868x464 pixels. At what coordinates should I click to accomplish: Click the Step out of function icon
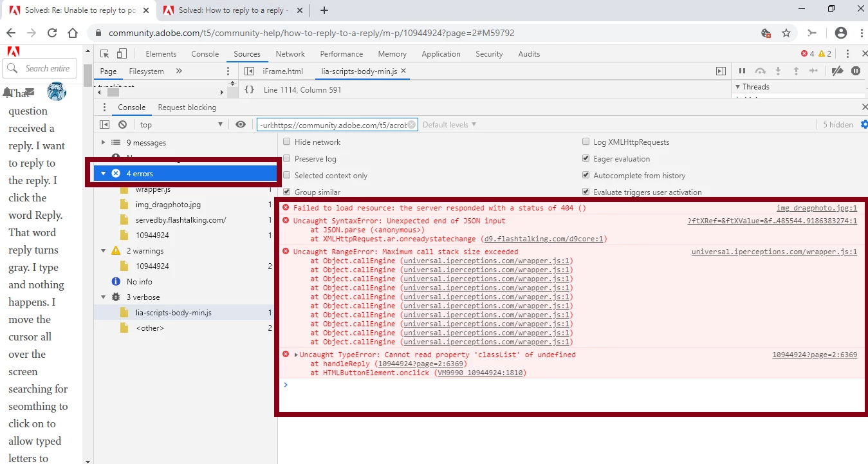click(796, 71)
